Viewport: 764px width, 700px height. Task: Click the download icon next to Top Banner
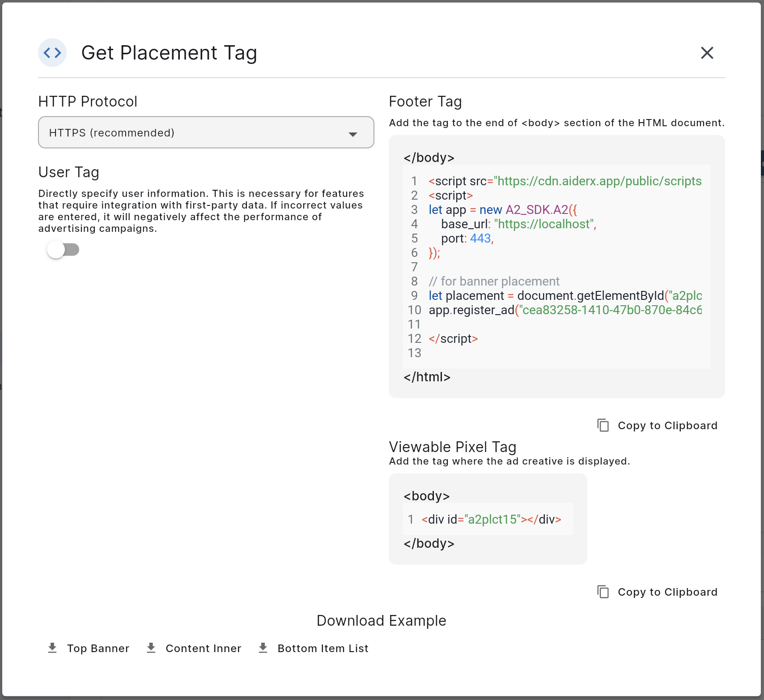(x=53, y=648)
